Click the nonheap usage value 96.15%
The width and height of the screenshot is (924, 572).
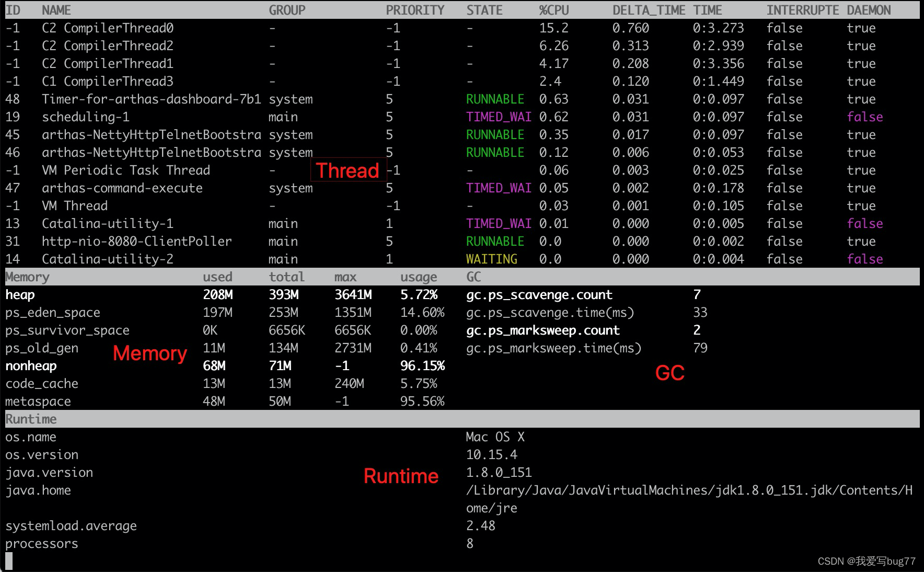click(422, 365)
